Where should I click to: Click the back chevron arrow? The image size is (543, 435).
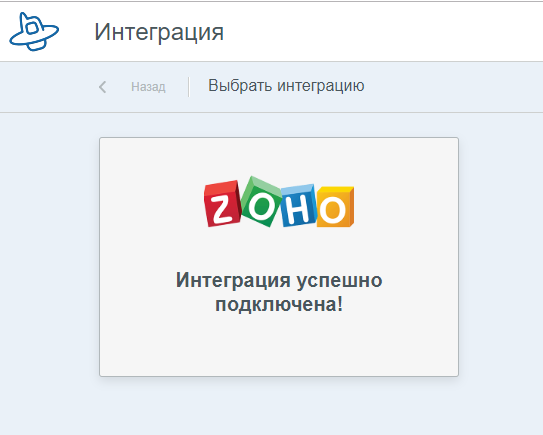coord(103,87)
